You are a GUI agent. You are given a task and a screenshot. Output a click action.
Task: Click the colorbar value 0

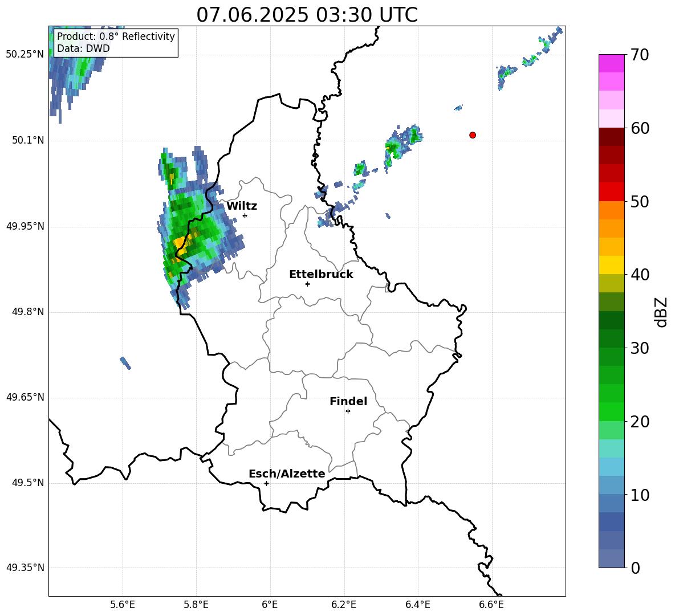[x=635, y=568]
